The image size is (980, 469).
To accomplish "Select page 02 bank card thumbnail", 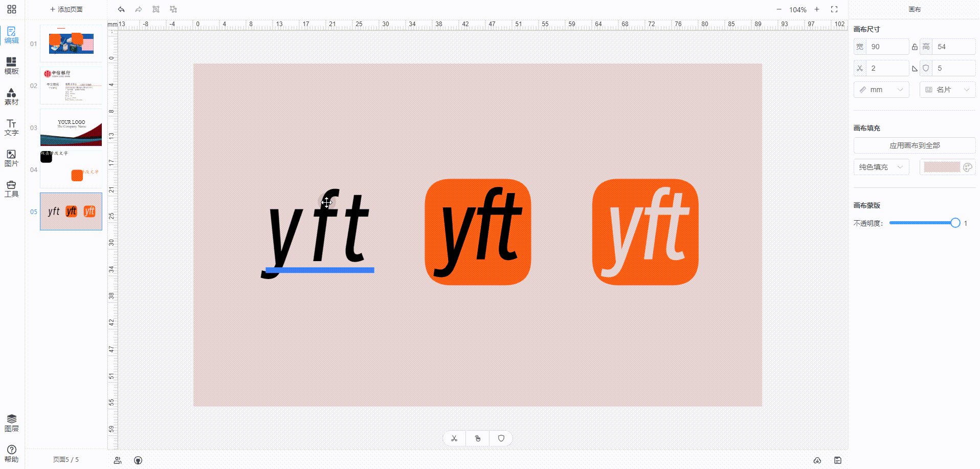I will point(71,86).
